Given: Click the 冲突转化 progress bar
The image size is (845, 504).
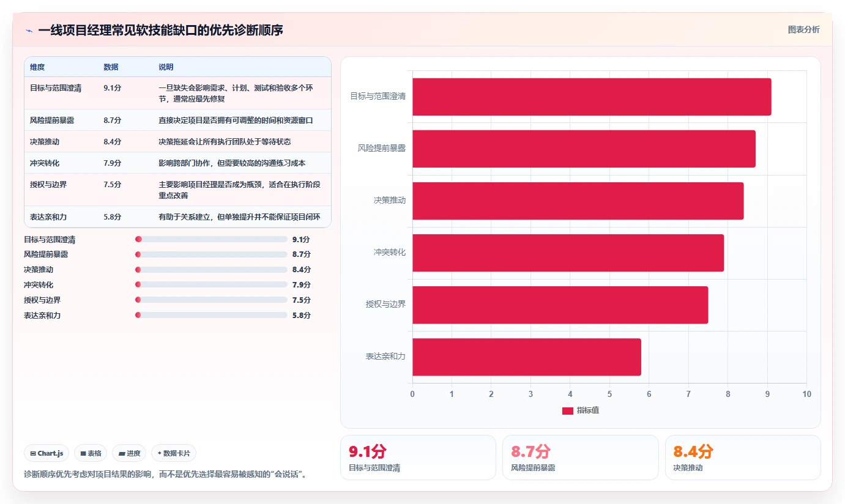Looking at the screenshot, I should pyautogui.click(x=211, y=284).
